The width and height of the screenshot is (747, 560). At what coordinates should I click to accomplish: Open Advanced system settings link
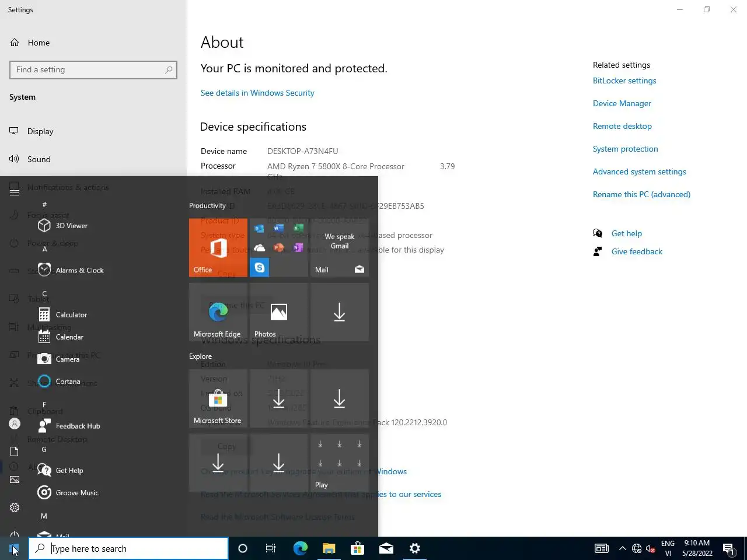pos(640,171)
